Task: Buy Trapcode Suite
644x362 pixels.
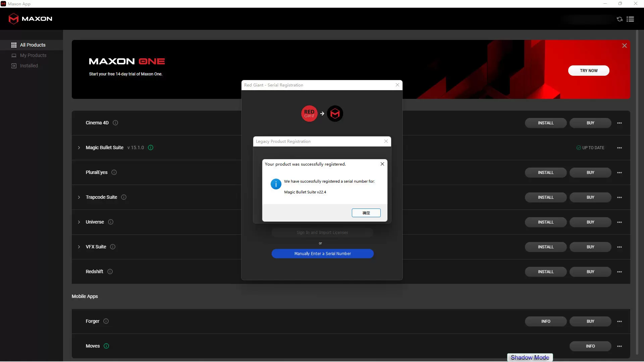Action: click(590, 197)
